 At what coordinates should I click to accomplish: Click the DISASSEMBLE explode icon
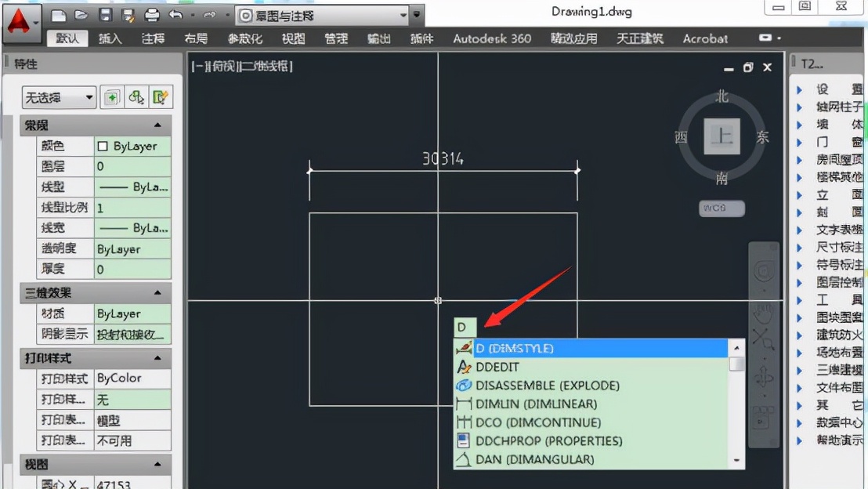pos(464,385)
